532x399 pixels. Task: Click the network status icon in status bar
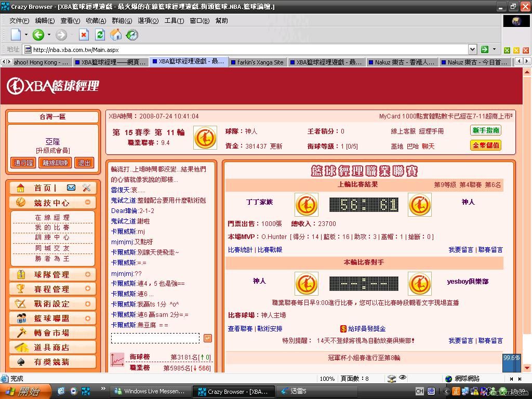click(x=392, y=379)
